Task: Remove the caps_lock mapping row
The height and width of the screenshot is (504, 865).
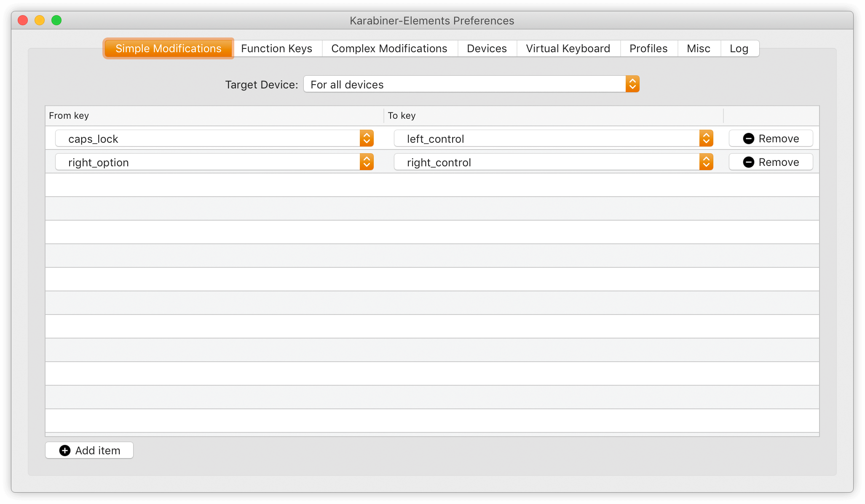Action: [x=771, y=139]
